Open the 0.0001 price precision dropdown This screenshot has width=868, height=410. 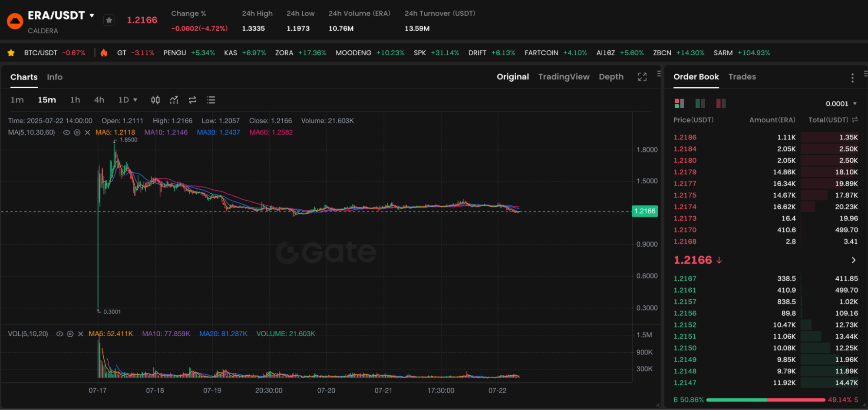pyautogui.click(x=841, y=103)
